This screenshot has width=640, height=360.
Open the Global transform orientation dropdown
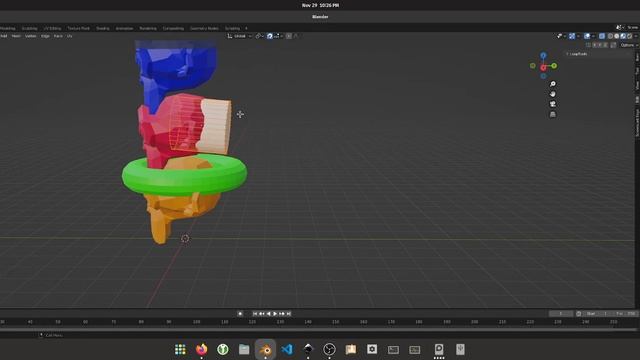239,36
